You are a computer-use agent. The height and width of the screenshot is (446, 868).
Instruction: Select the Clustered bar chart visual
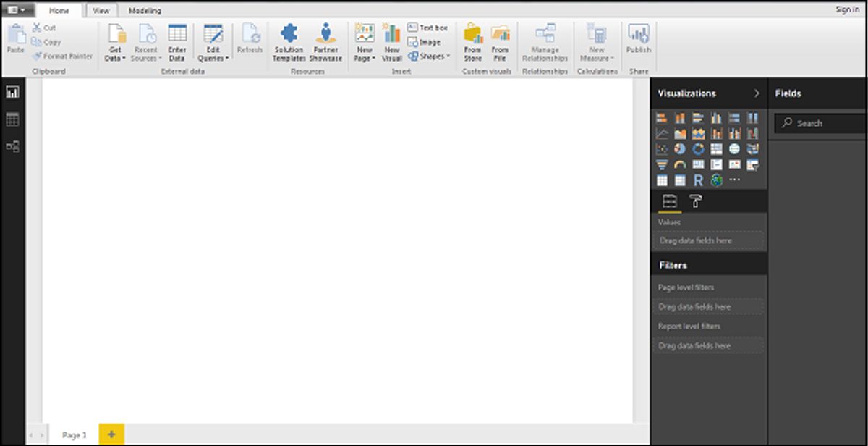point(698,118)
